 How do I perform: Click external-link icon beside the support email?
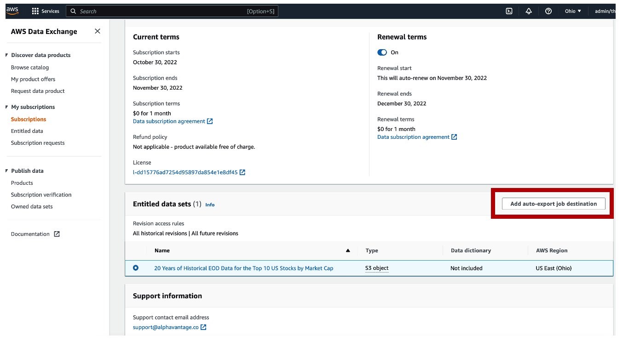coord(203,327)
